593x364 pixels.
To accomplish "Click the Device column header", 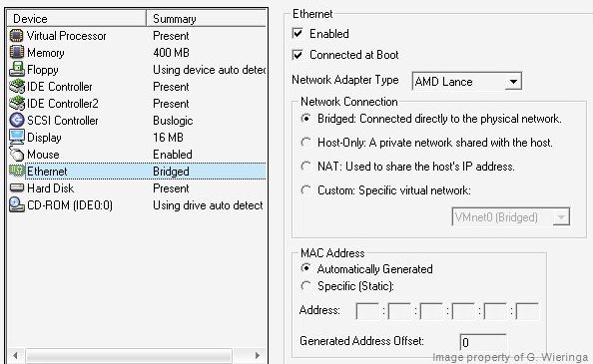I will coord(77,19).
